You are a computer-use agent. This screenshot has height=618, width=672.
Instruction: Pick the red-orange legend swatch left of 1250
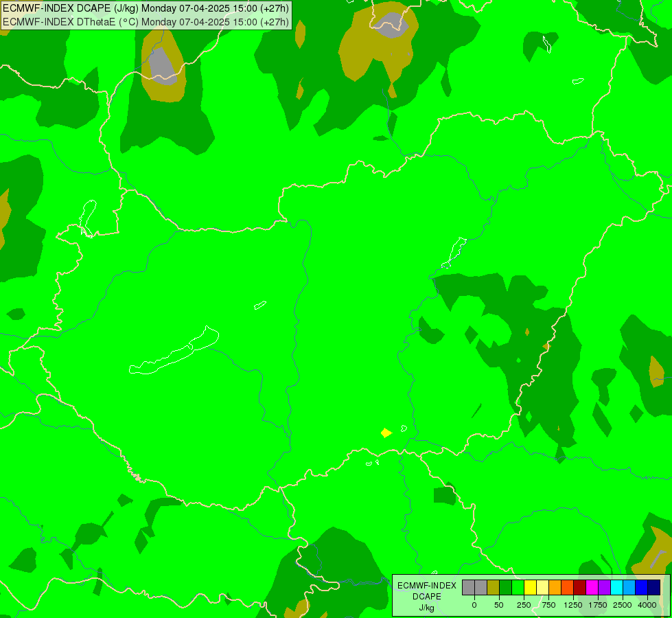click(568, 587)
